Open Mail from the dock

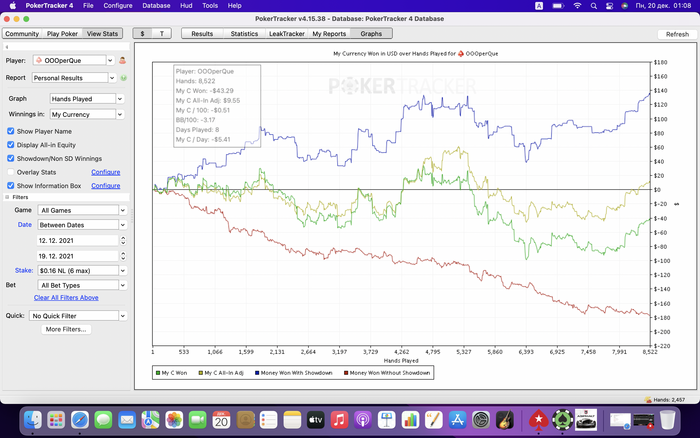coord(127,420)
